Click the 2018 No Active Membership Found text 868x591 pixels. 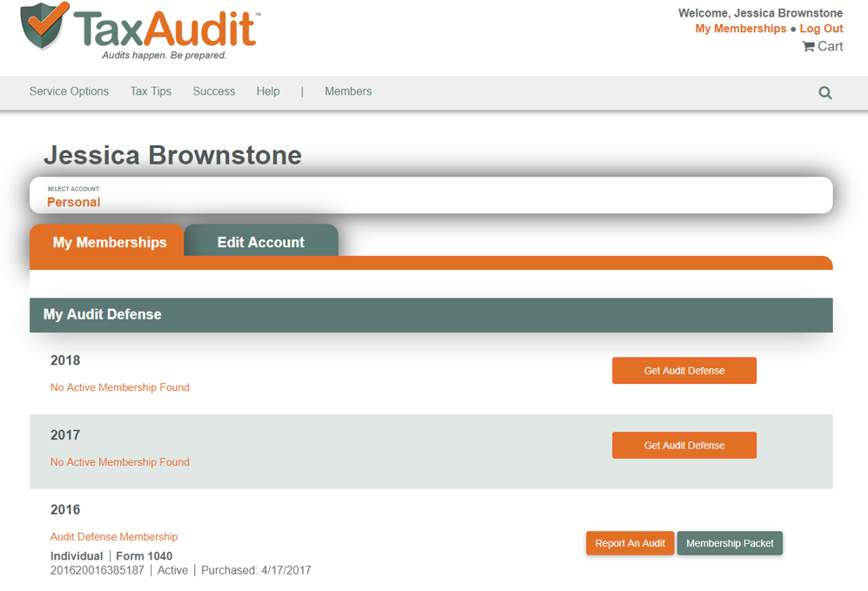click(x=120, y=387)
